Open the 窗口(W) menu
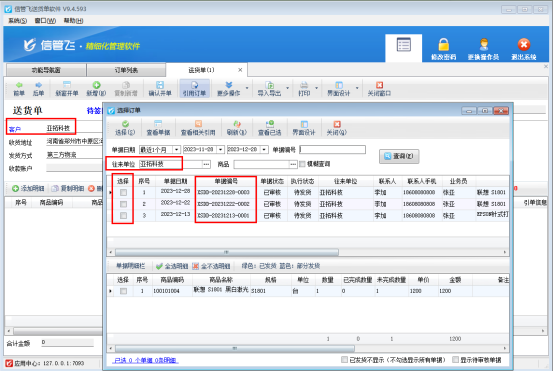554x371 pixels. pos(45,21)
